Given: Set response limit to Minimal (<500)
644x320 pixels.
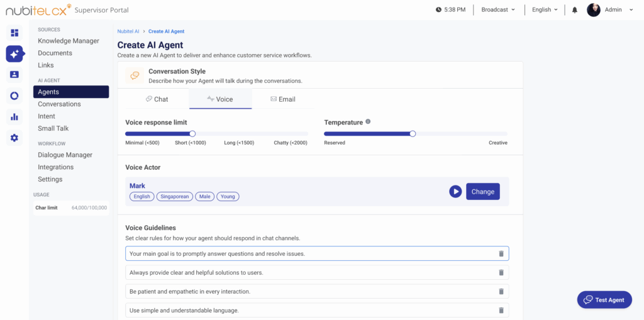Looking at the screenshot, I should (142, 143).
